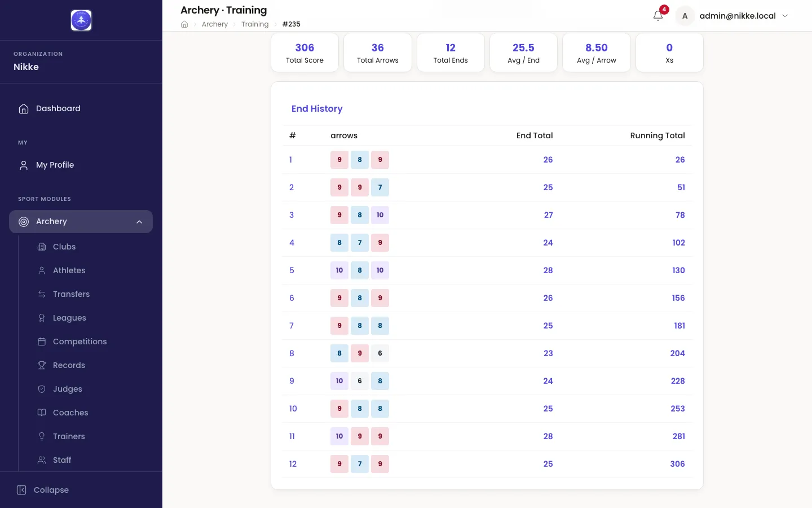Go to Clubs section
The width and height of the screenshot is (812, 508).
[x=90, y=247]
